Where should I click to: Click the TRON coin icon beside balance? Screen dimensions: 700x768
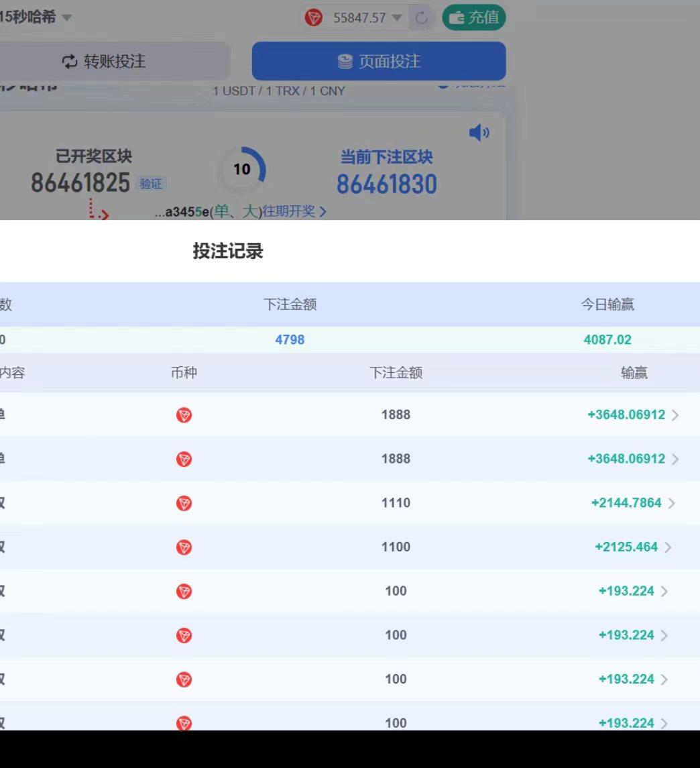[x=313, y=17]
